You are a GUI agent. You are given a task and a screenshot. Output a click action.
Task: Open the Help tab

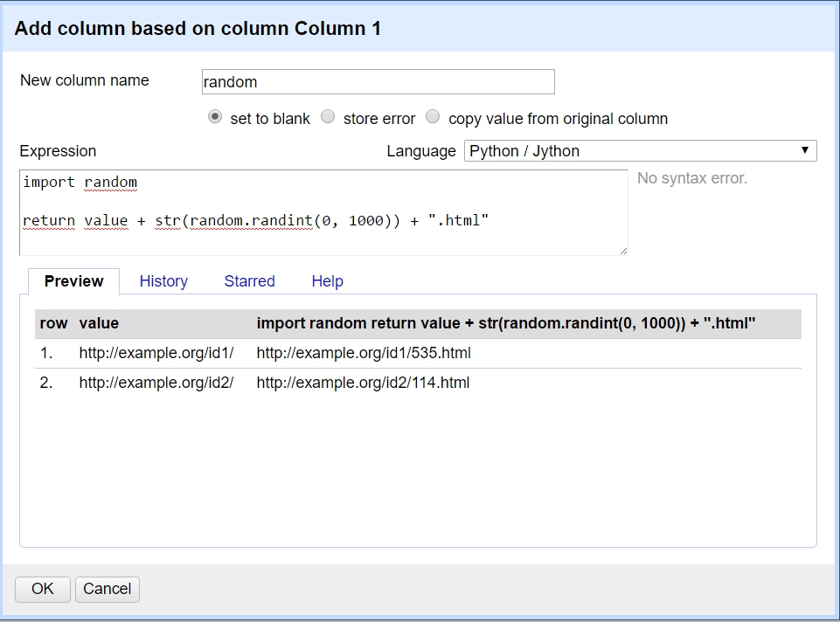click(x=327, y=281)
